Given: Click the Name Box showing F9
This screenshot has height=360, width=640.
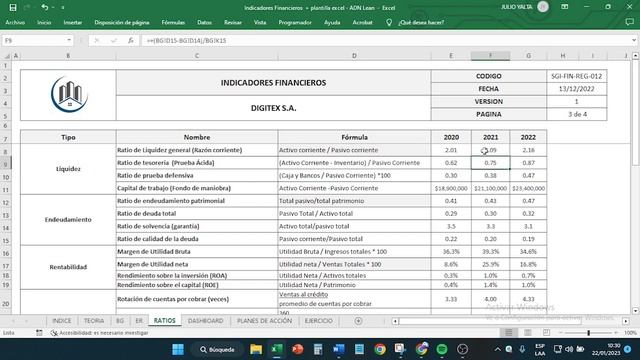Looking at the screenshot, I should [33, 40].
